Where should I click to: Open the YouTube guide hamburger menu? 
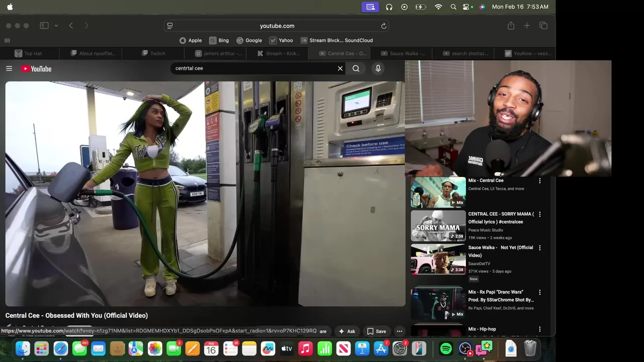(x=9, y=68)
